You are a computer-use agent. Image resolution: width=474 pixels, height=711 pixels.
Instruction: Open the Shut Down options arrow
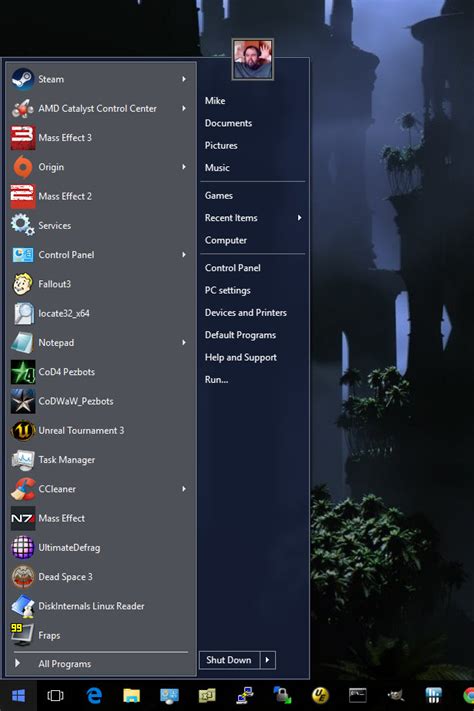[x=268, y=660]
